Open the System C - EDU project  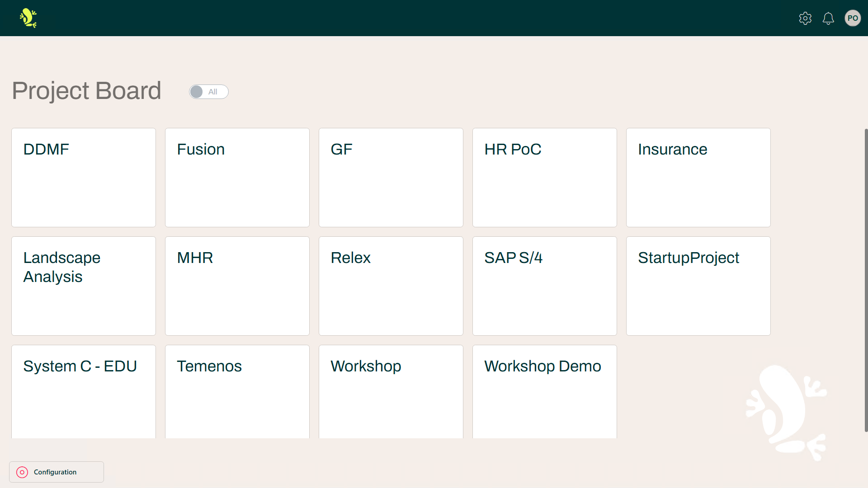[83, 391]
